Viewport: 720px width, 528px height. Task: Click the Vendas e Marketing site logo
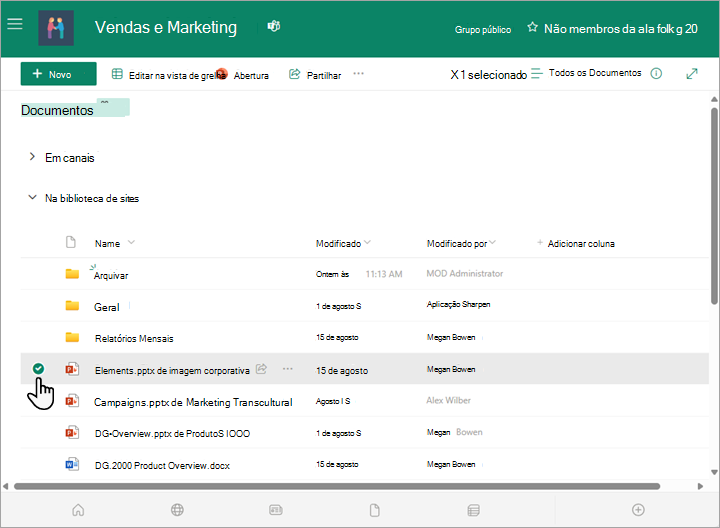pos(56,28)
